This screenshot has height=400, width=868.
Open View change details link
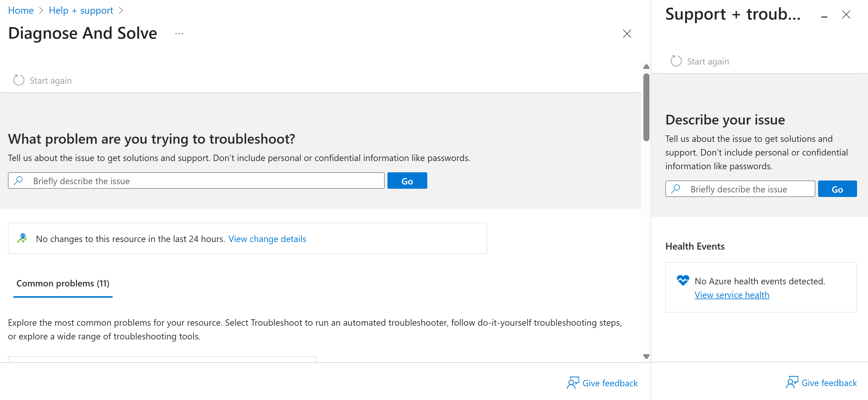(x=267, y=239)
